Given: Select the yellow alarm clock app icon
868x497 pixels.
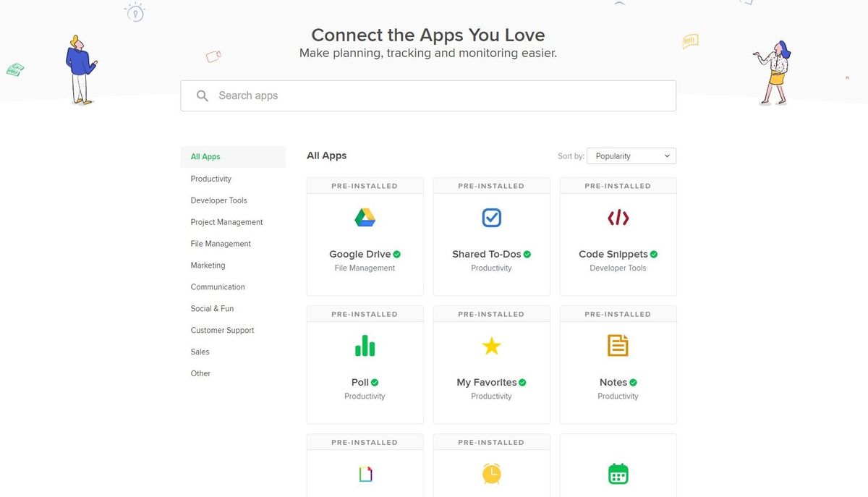Looking at the screenshot, I should [491, 474].
